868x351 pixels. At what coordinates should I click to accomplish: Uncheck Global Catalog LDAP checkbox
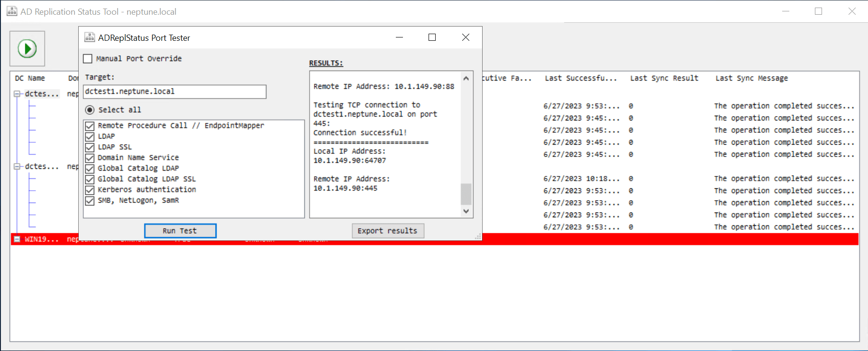click(90, 168)
